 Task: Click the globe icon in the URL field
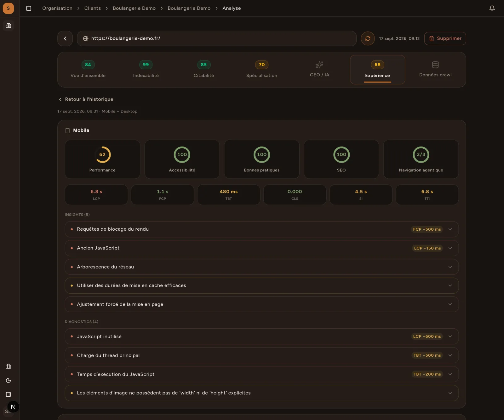86,38
